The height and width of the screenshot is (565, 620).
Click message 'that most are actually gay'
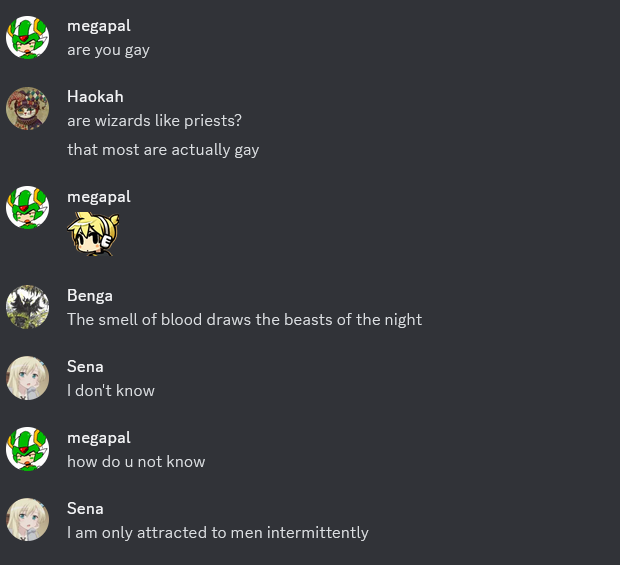[163, 150]
